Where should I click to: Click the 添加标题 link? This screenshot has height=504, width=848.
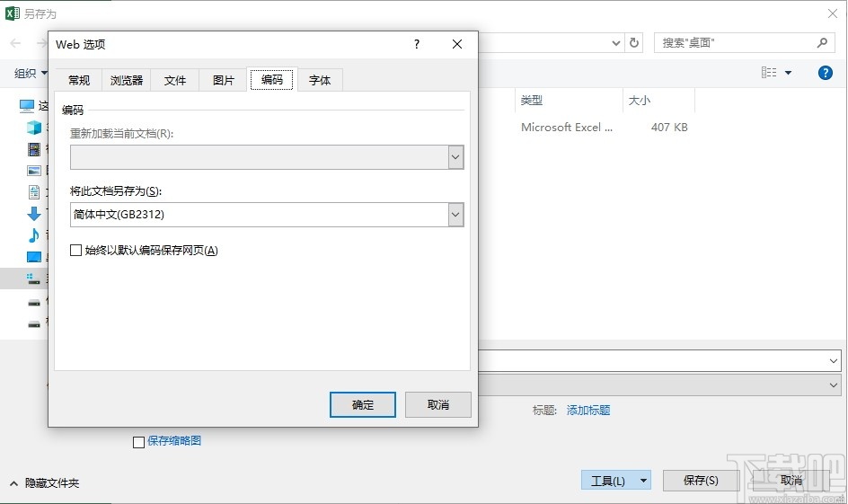click(x=588, y=411)
